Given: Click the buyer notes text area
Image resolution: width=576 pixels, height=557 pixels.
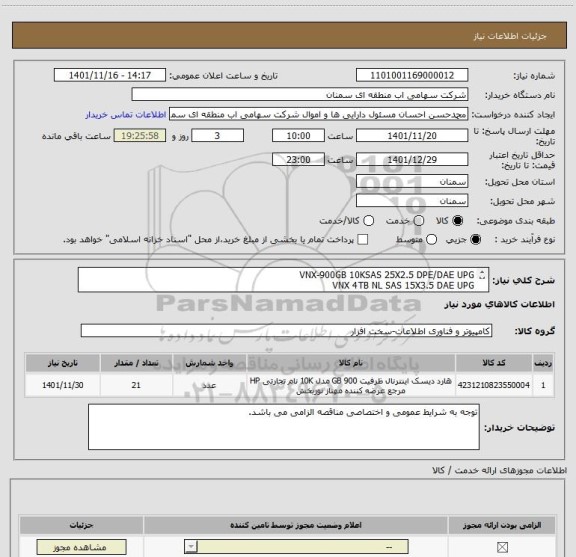Looking at the screenshot, I should pos(284,427).
